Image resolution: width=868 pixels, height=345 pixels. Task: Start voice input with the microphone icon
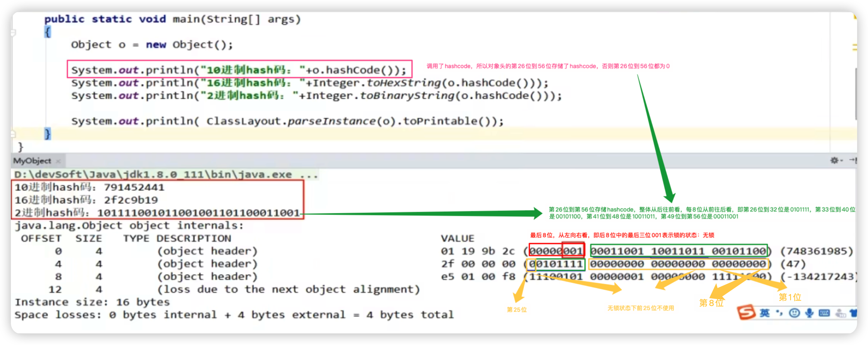pos(809,313)
